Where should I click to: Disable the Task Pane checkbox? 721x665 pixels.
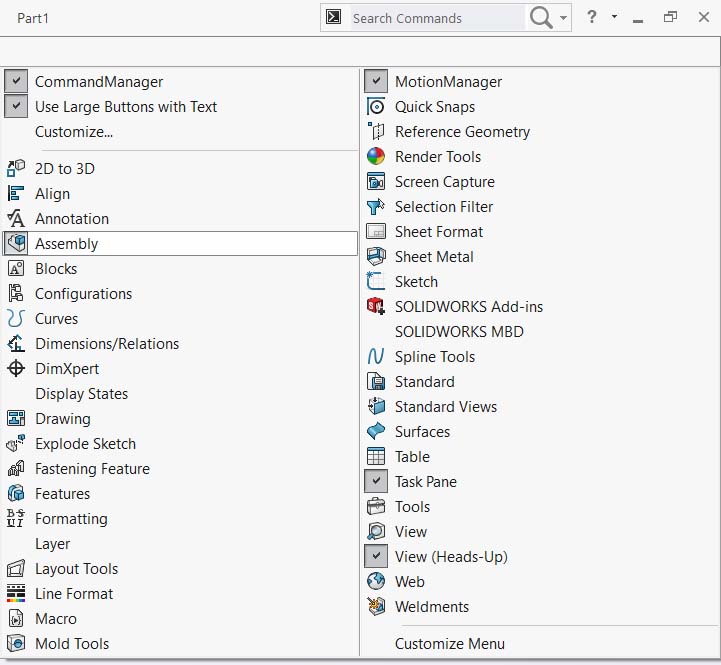pos(376,482)
